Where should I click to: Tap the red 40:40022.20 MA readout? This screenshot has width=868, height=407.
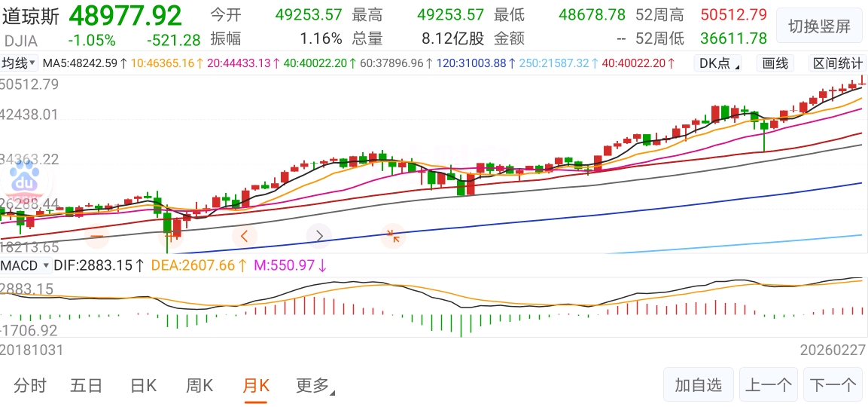(637, 64)
